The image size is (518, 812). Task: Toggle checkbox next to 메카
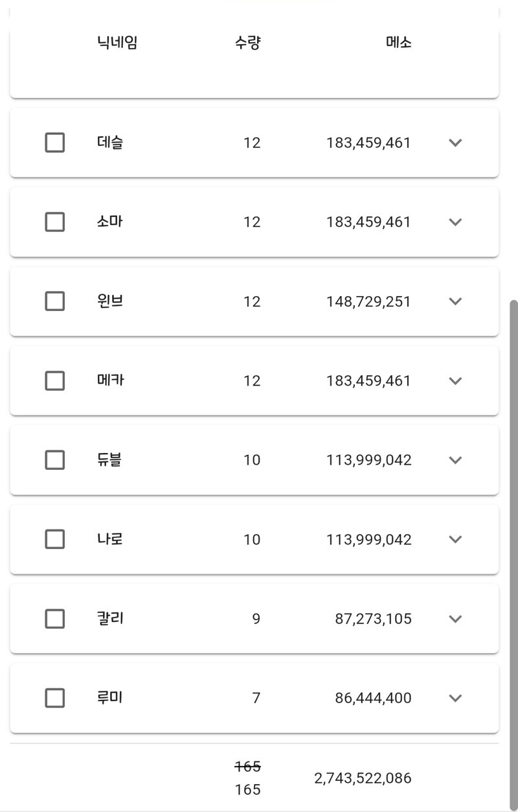click(x=55, y=380)
